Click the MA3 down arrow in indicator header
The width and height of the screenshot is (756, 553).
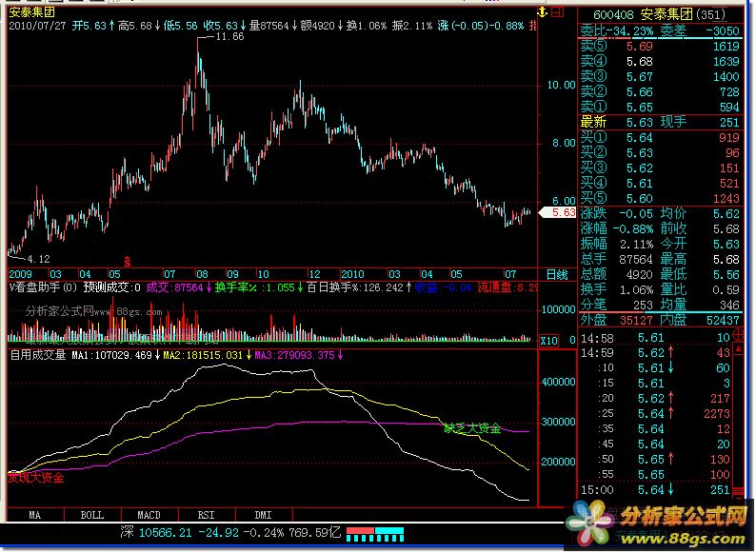tap(340, 355)
